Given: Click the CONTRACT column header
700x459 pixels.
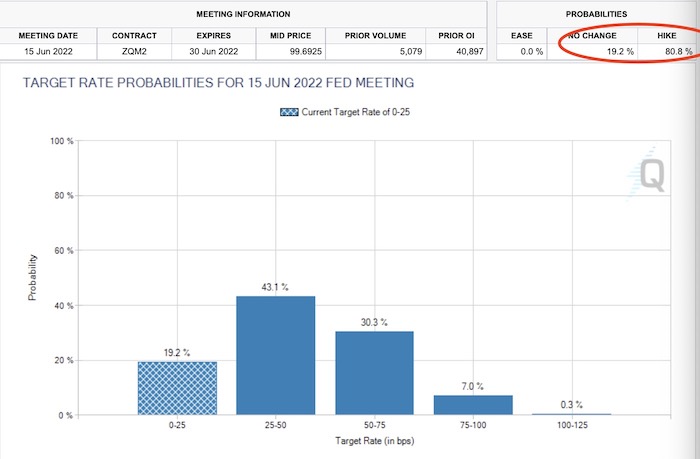Looking at the screenshot, I should [x=134, y=36].
